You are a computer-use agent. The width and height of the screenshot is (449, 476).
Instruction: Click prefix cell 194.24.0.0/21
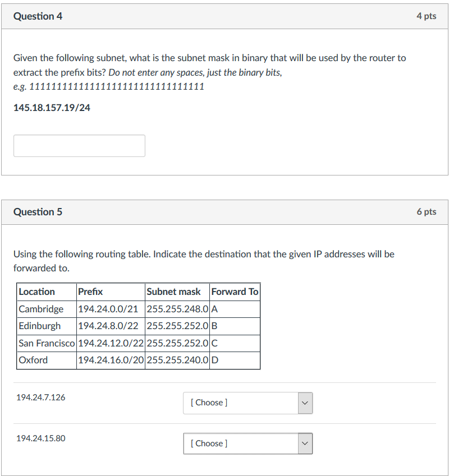(x=111, y=309)
